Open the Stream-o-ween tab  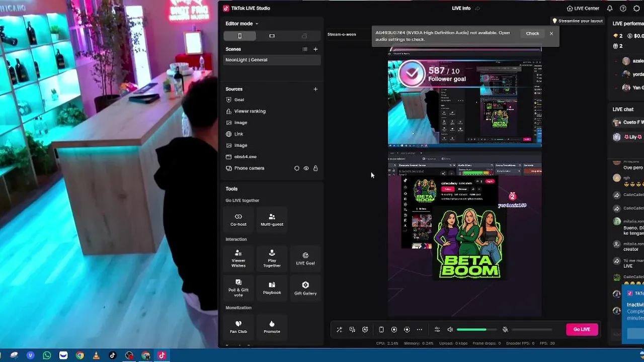tap(342, 34)
